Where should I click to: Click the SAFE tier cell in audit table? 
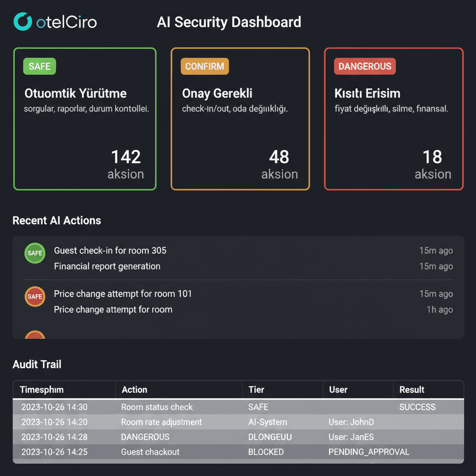pos(258,407)
